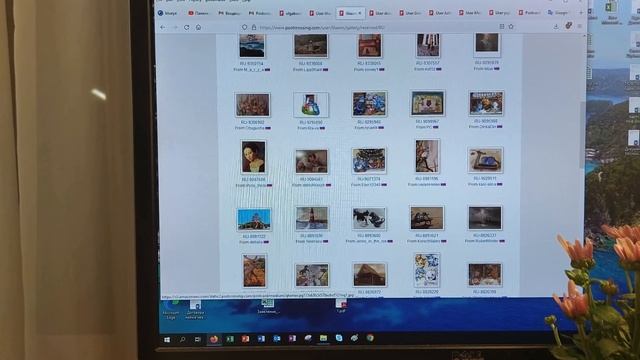Open the colorful green bag postcard
Viewport: 640px width, 360px height.
pyautogui.click(x=311, y=104)
